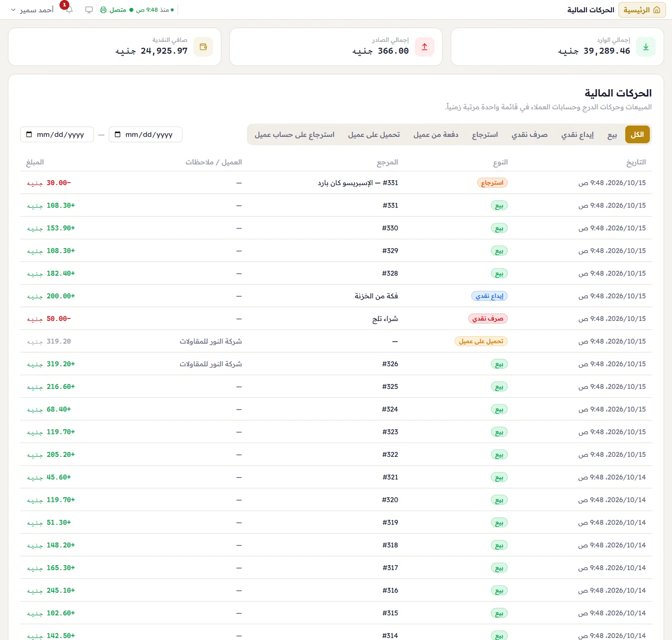Screen dimensions: 672x640
Task: Open the notifications bell icon
Action: coord(69,10)
